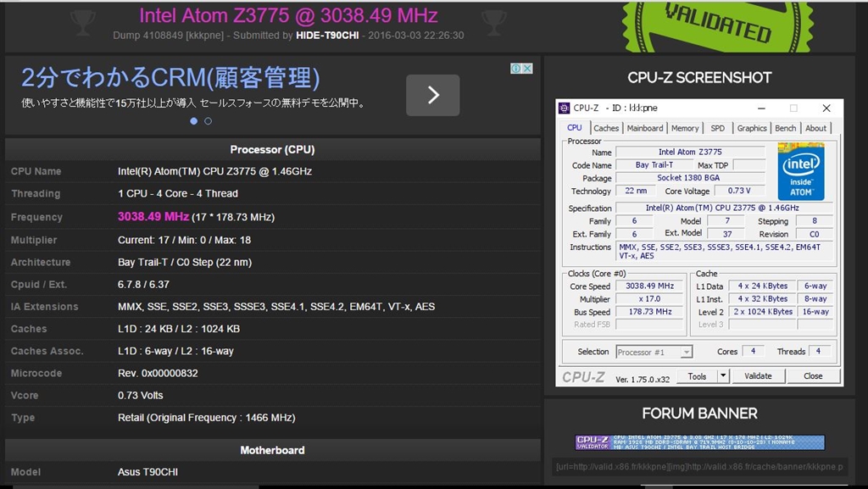Click the Cores count field showing 4
This screenshot has width=868, height=489.
[753, 351]
